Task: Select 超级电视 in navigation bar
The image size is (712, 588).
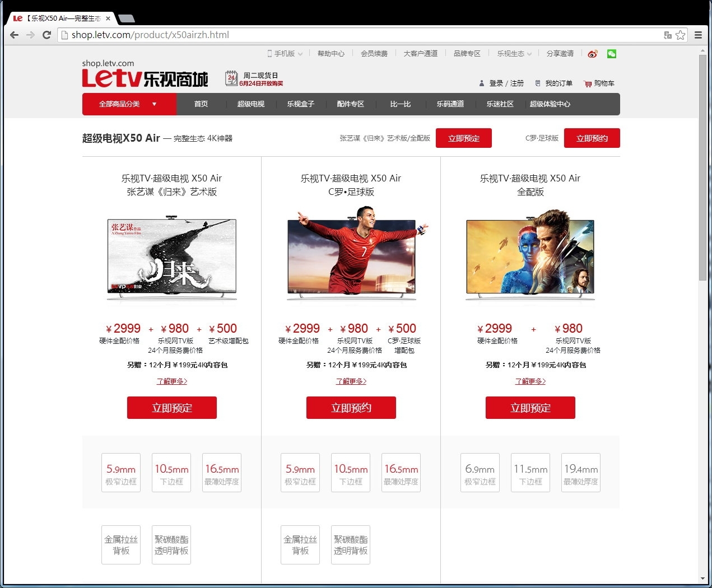Action: click(x=251, y=104)
